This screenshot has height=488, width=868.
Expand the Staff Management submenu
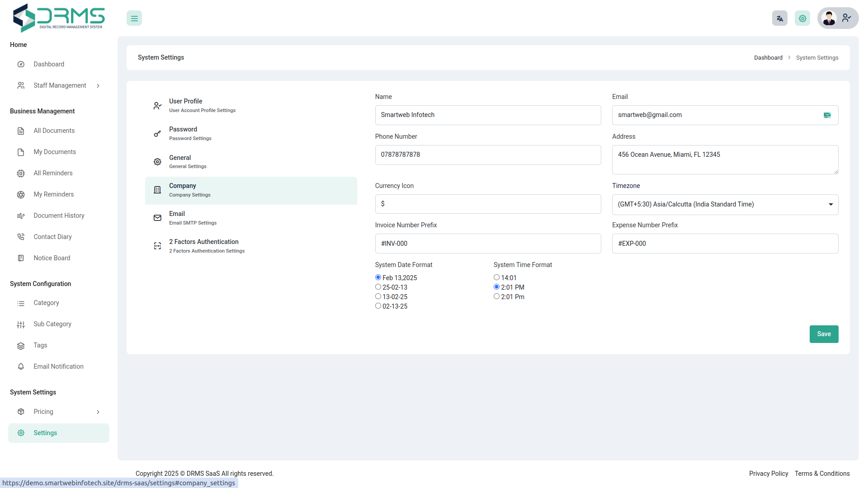point(98,86)
